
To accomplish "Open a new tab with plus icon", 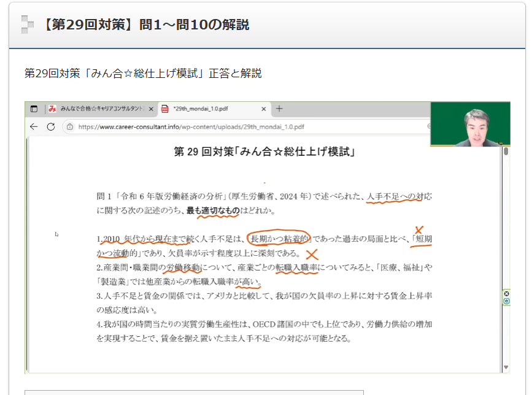I will pos(279,109).
